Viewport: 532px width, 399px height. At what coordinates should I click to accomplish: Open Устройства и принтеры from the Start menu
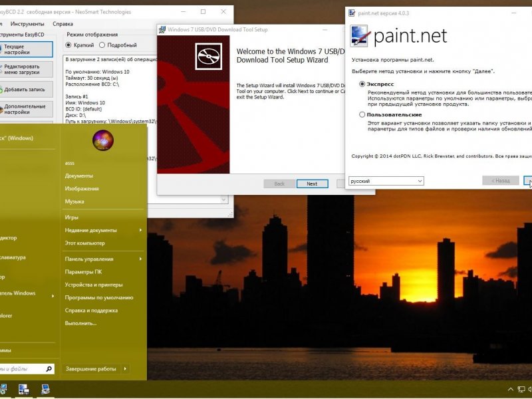(x=94, y=285)
